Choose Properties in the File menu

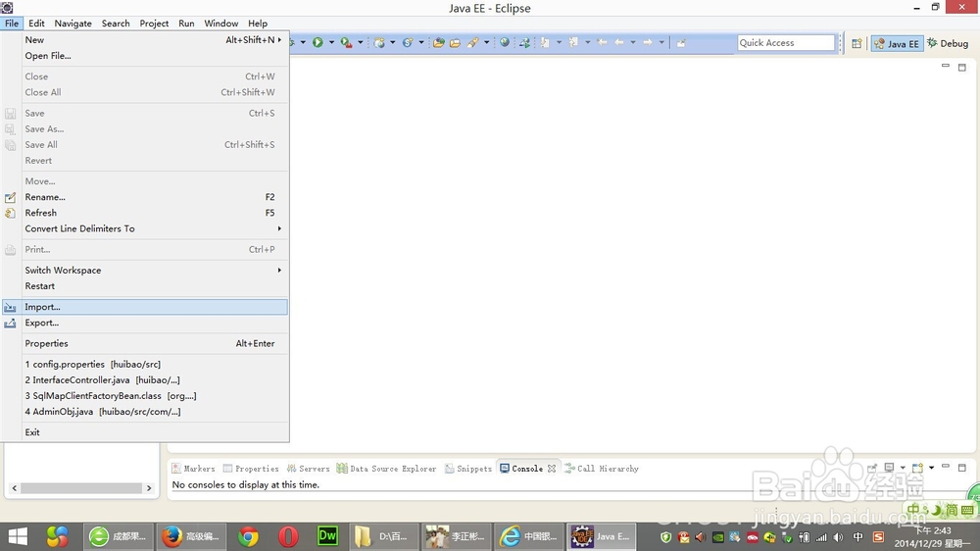click(x=145, y=343)
